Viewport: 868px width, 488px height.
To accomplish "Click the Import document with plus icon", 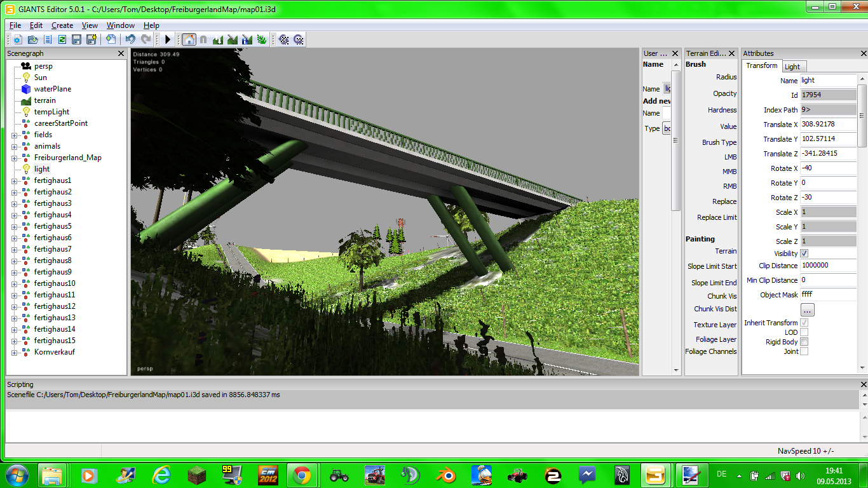I will (111, 39).
